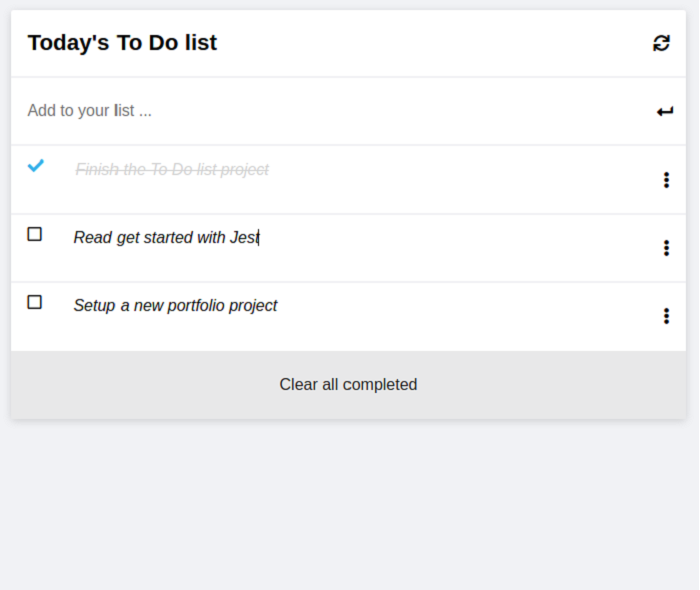The width and height of the screenshot is (700, 590).
Task: Click the enter arrow icon to add item
Action: coord(665,111)
